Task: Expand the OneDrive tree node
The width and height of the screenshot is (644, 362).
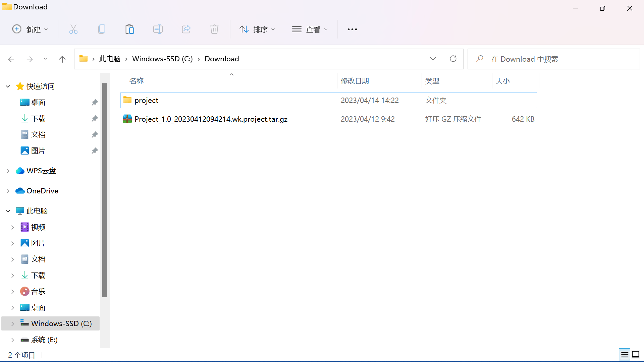Action: pyautogui.click(x=8, y=191)
